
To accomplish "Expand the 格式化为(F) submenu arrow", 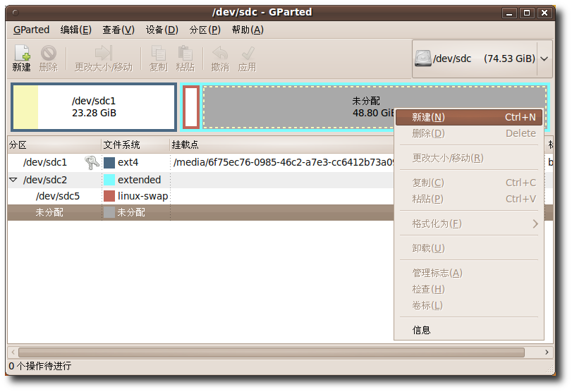I will tap(535, 223).
